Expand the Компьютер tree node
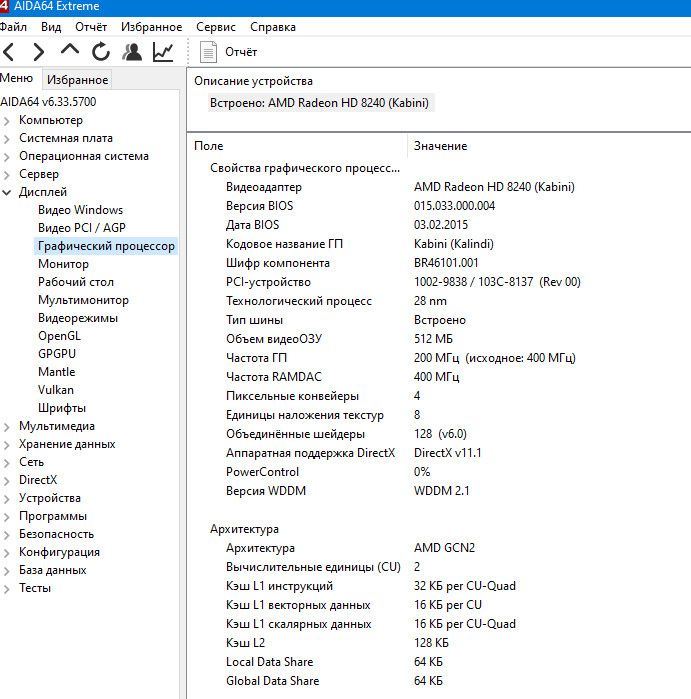This screenshot has height=699, width=691. (x=7, y=120)
